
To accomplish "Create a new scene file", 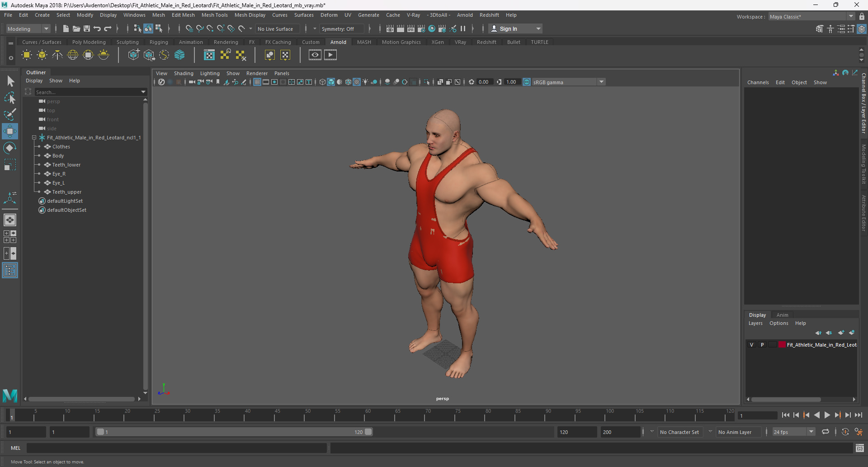I will coord(66,29).
